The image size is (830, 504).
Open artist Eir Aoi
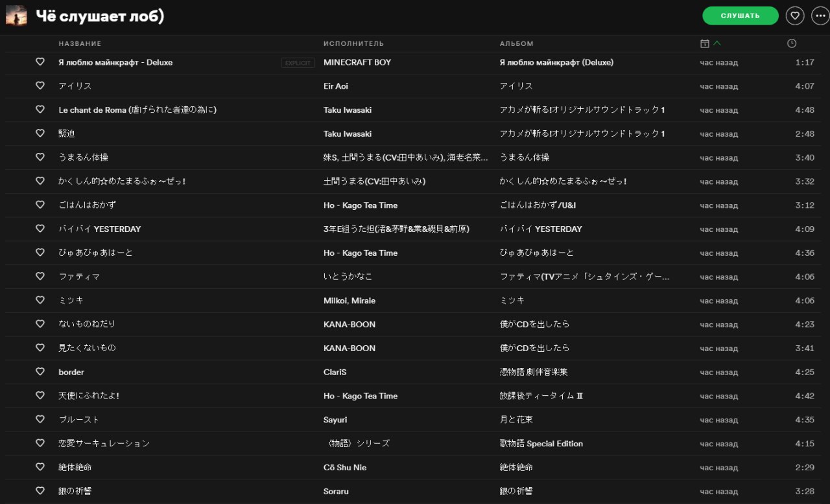pos(336,86)
